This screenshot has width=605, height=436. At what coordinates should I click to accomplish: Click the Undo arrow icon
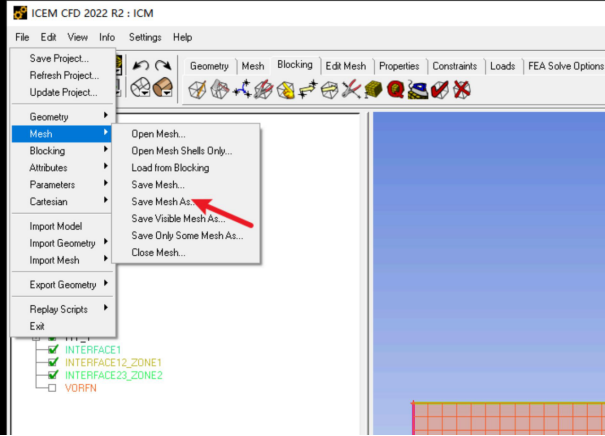pyautogui.click(x=141, y=65)
